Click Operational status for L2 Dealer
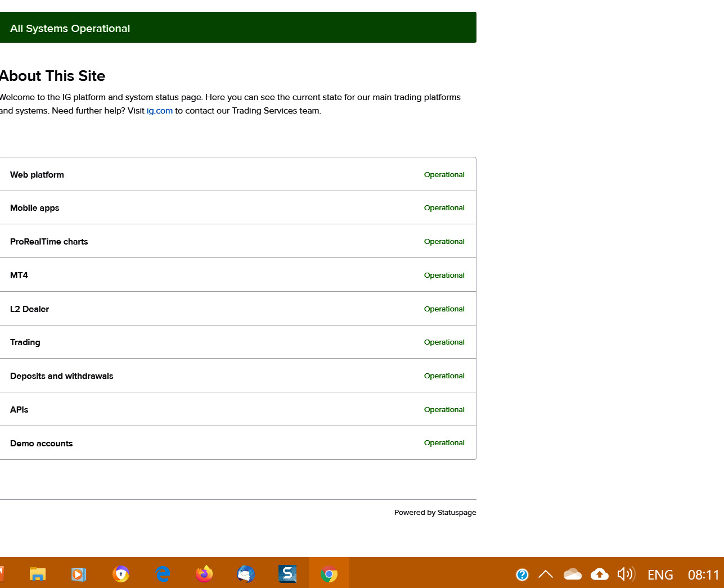 click(444, 309)
